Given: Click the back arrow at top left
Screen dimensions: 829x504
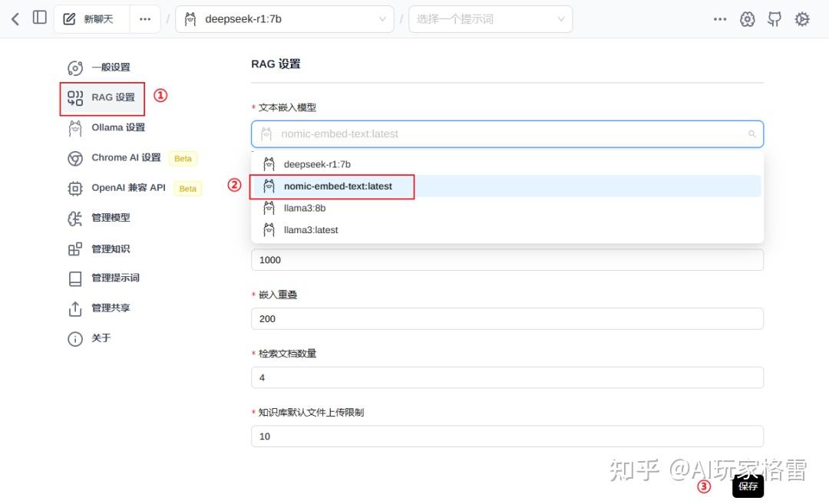Looking at the screenshot, I should pos(14,18).
